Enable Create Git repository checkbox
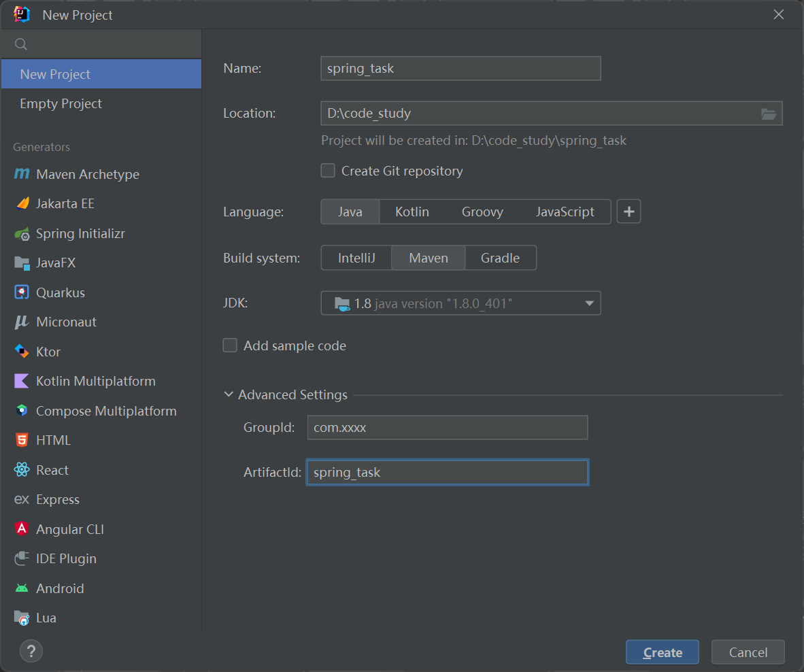This screenshot has width=804, height=672. coord(328,171)
